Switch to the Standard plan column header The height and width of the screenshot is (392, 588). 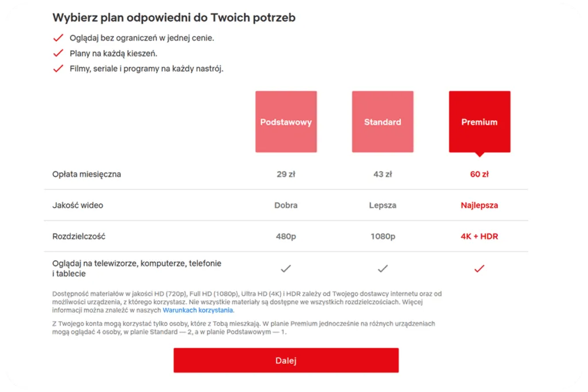[x=382, y=122]
